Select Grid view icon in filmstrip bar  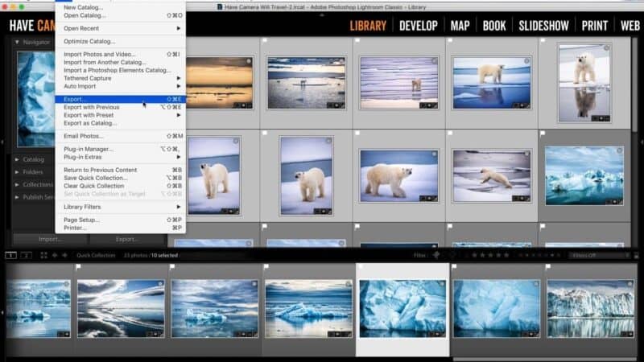pos(44,255)
